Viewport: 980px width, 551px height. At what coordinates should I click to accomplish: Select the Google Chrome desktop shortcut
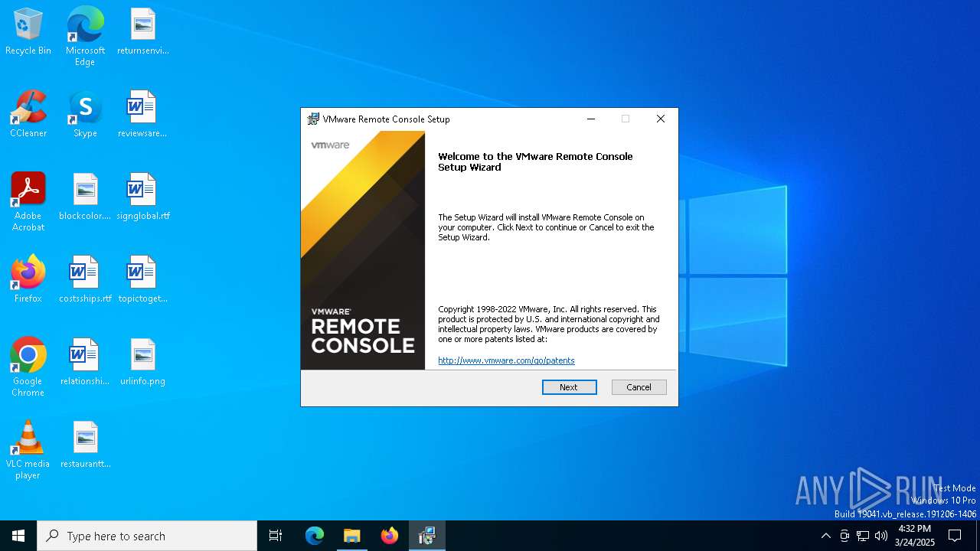pyautogui.click(x=28, y=367)
